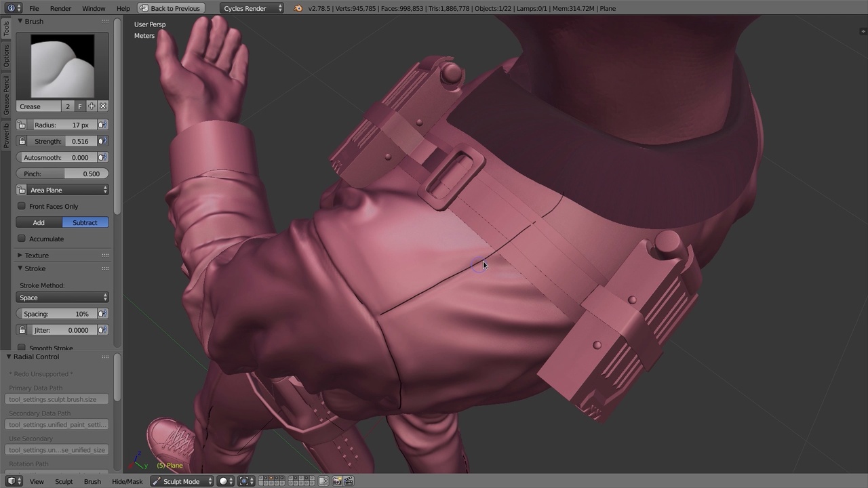Open the Help menu
This screenshot has height=488, width=868.
(123, 8)
